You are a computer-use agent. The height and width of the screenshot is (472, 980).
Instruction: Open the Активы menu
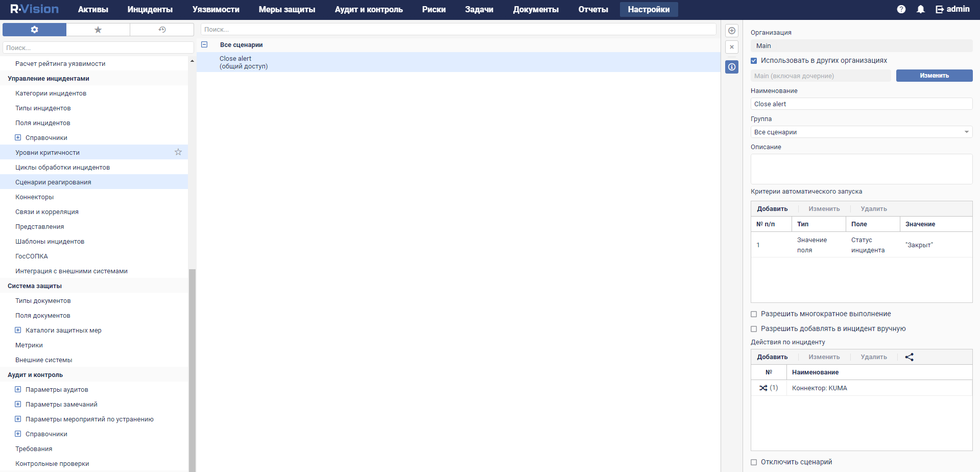pos(93,10)
